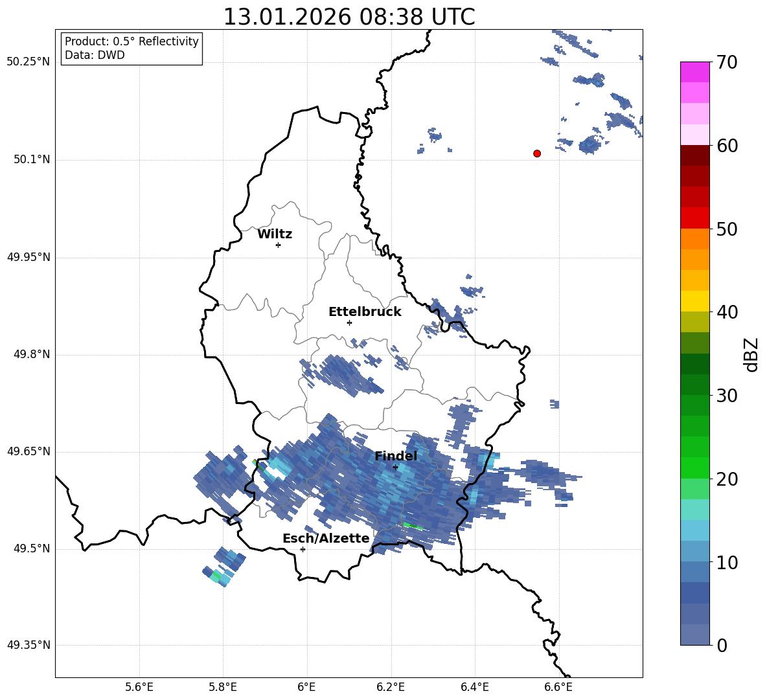The width and height of the screenshot is (767, 700).
Task: Click the 50 colorbar tick label
Action: tap(727, 229)
